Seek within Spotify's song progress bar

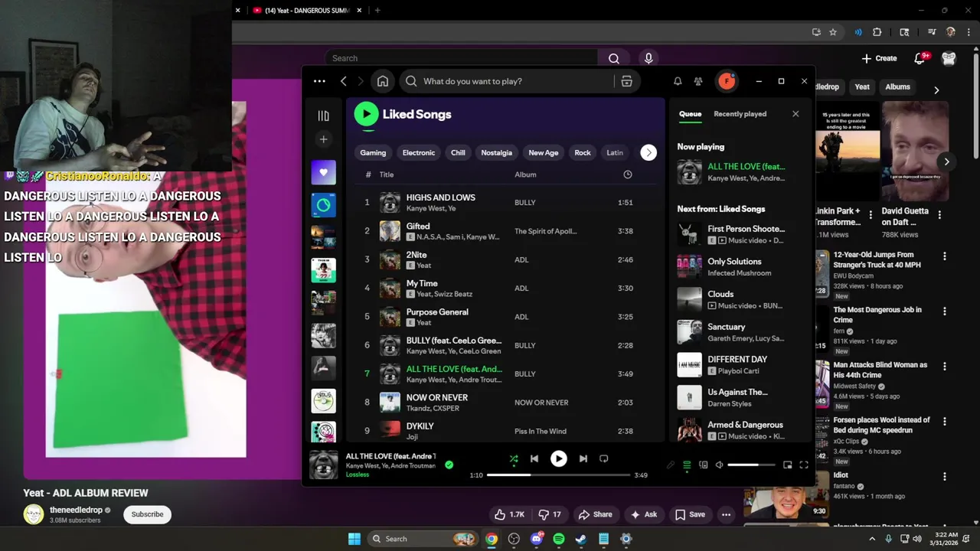click(558, 475)
